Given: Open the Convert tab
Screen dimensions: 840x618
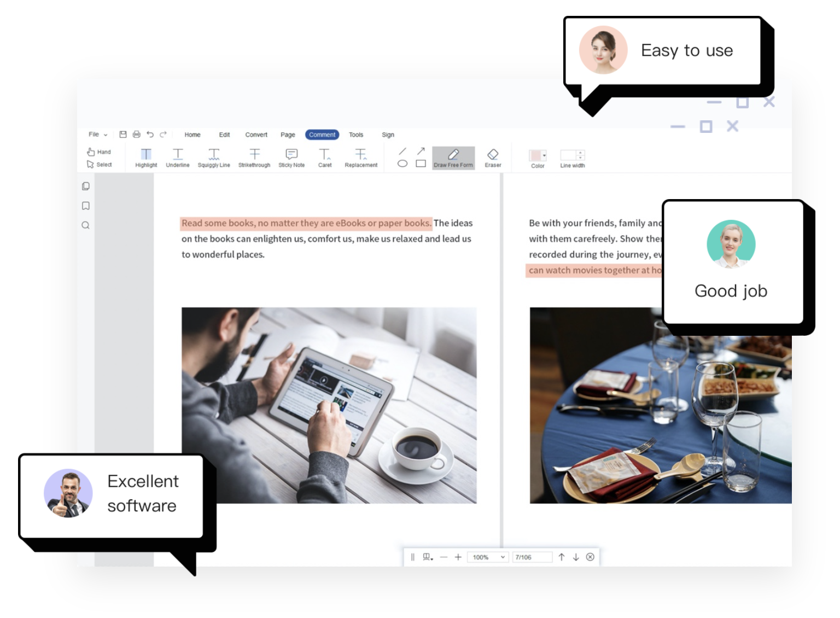Looking at the screenshot, I should [256, 135].
